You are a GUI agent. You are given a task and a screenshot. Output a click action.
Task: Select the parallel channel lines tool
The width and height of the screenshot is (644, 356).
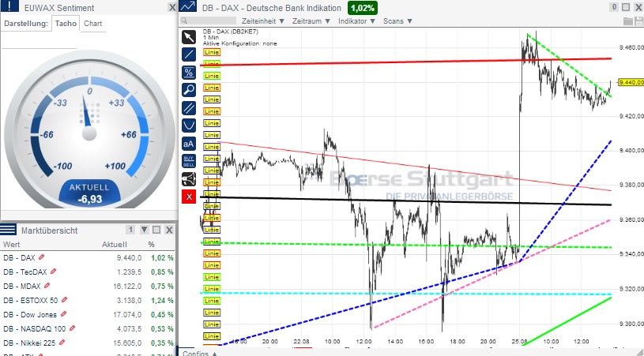point(189,108)
